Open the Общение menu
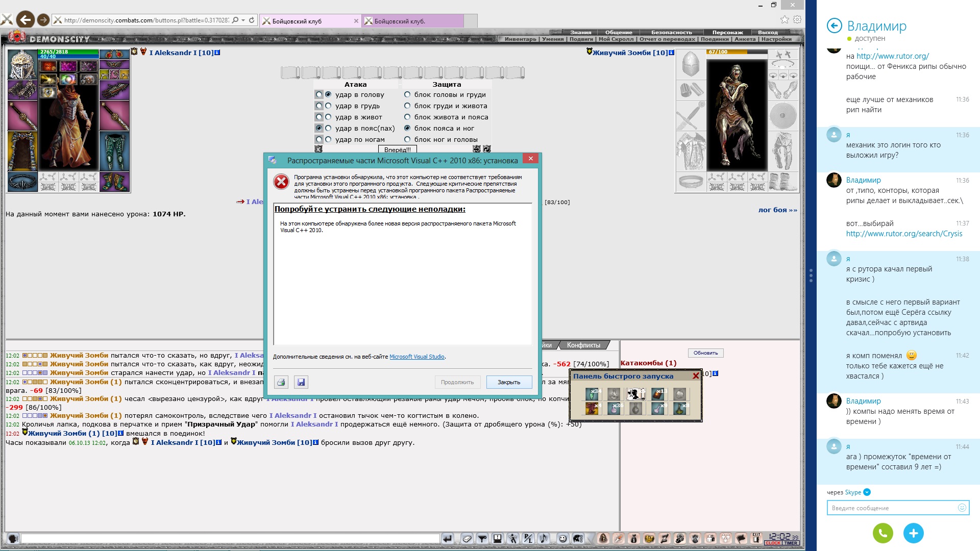 619,32
